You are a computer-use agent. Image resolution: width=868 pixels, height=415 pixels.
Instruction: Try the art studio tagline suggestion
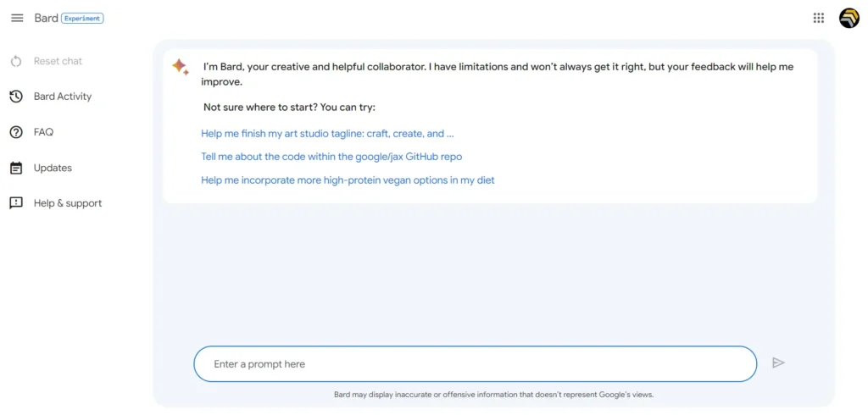coord(327,134)
